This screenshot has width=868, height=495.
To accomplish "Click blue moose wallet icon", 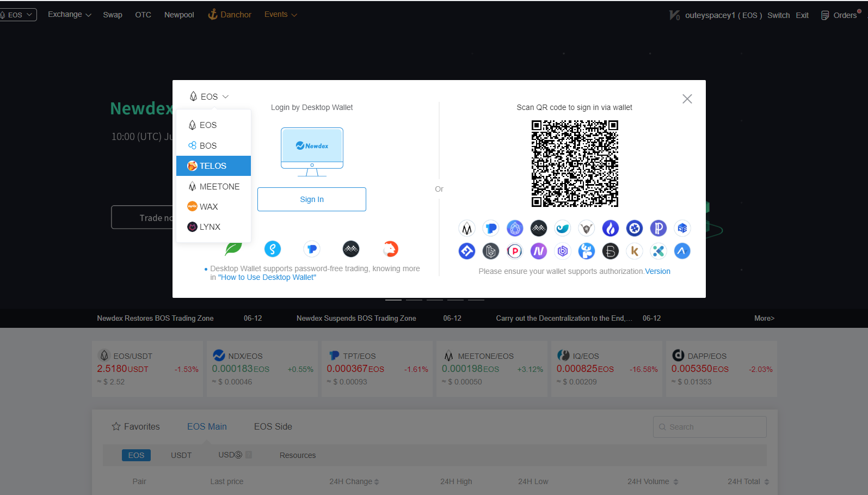I will click(x=587, y=251).
